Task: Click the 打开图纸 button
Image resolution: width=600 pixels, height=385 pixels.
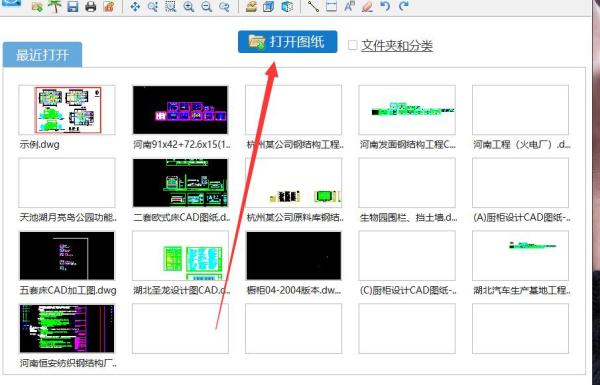Action: pyautogui.click(x=287, y=42)
